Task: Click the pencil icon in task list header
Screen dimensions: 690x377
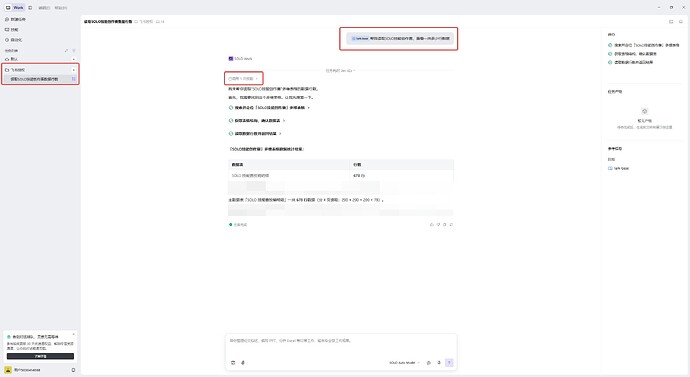Action: click(66, 50)
